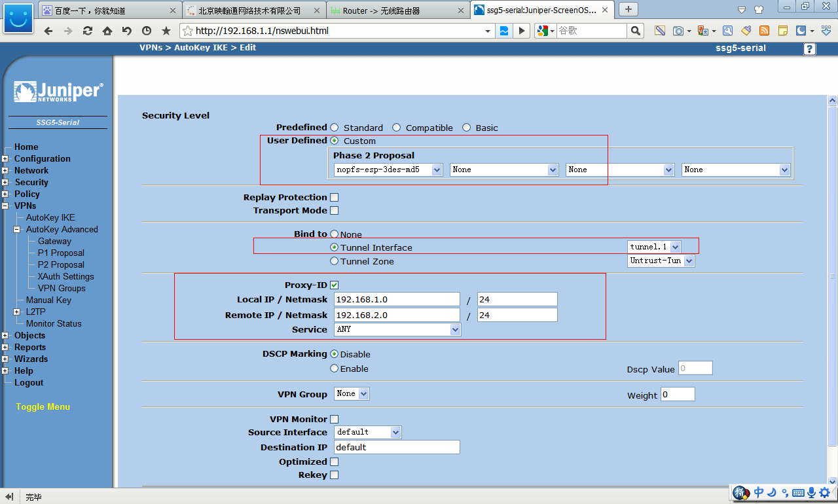The image size is (838, 504).
Task: Click the history clock icon in toolbar
Action: coord(147,31)
